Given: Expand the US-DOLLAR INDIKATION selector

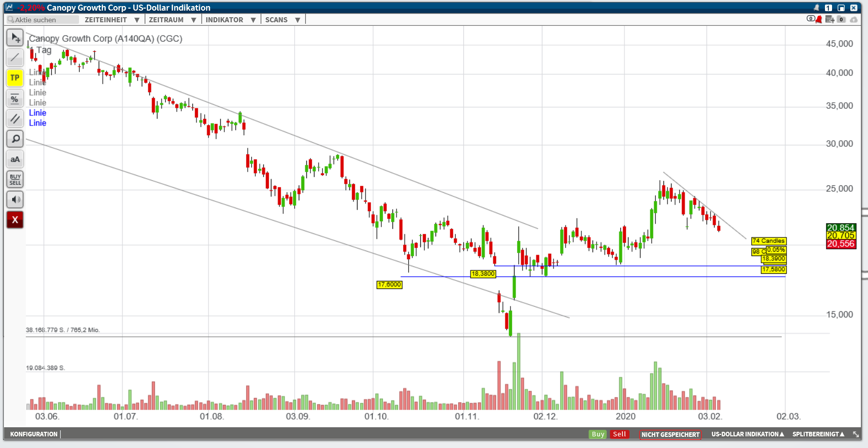Looking at the screenshot, I should point(747,434).
